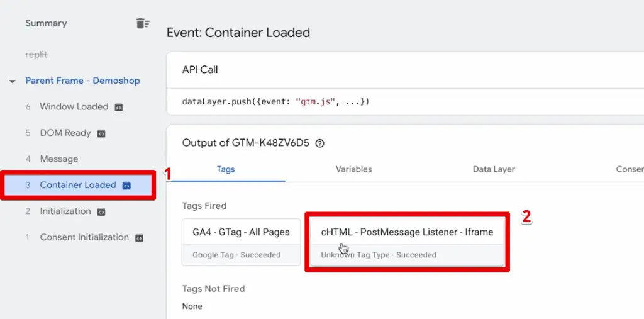Viewport: 644px width, 319px height.
Task: Select the 2 Initialization event
Action: [65, 211]
